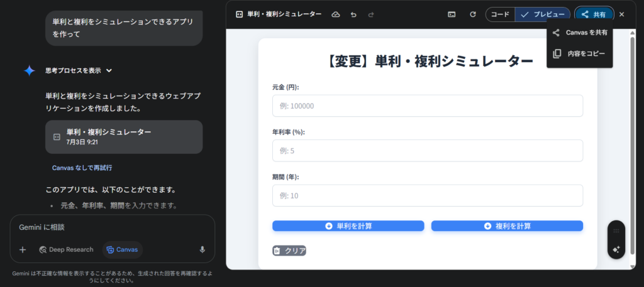Expand 思考プロセスを表示 chevron
The width and height of the screenshot is (644, 287).
point(109,70)
